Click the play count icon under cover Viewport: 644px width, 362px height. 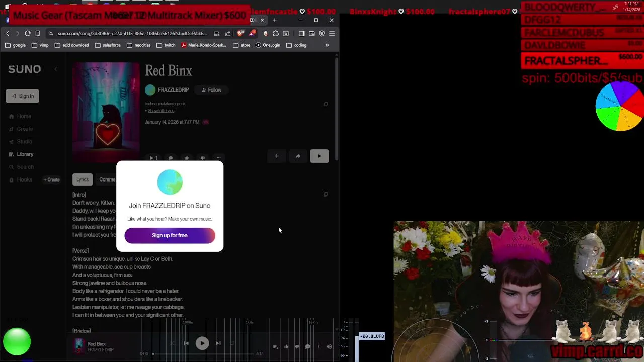[153, 158]
